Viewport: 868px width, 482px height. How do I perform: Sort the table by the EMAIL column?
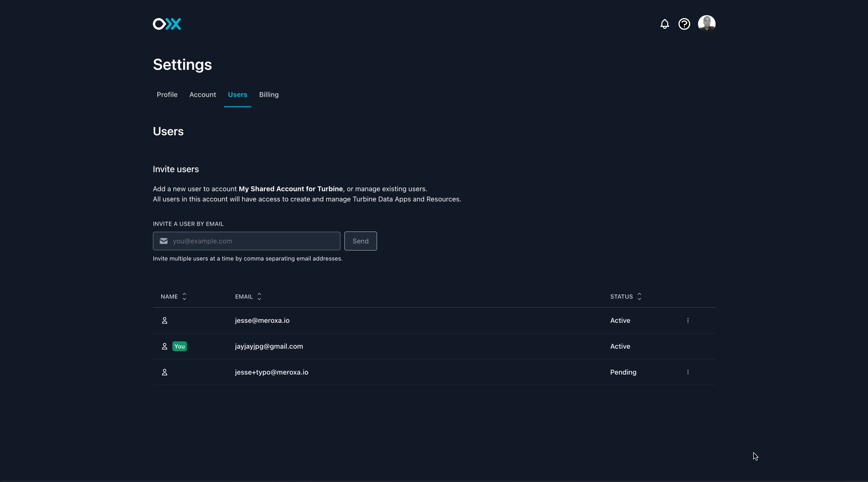tap(259, 296)
